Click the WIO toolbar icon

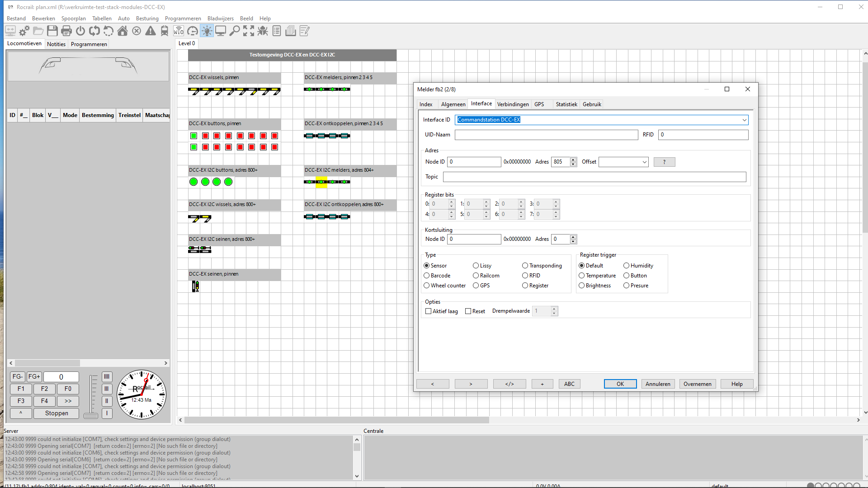(x=179, y=31)
